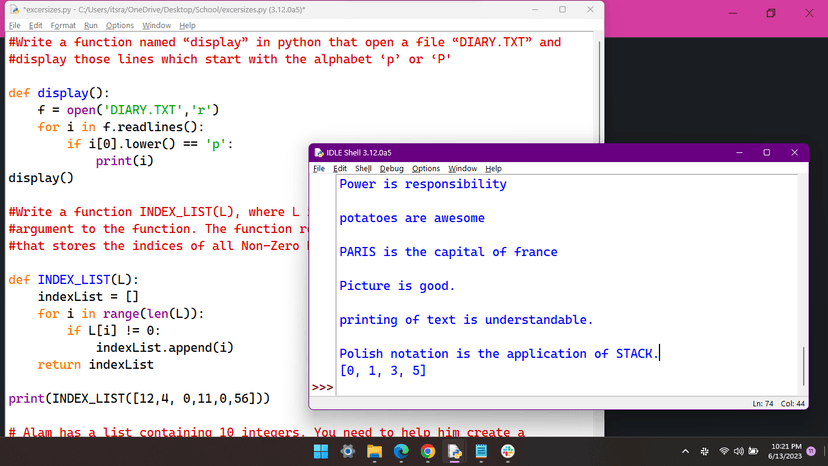Open the Debug menu in IDLE Shell
This screenshot has height=466, width=828.
tap(391, 168)
